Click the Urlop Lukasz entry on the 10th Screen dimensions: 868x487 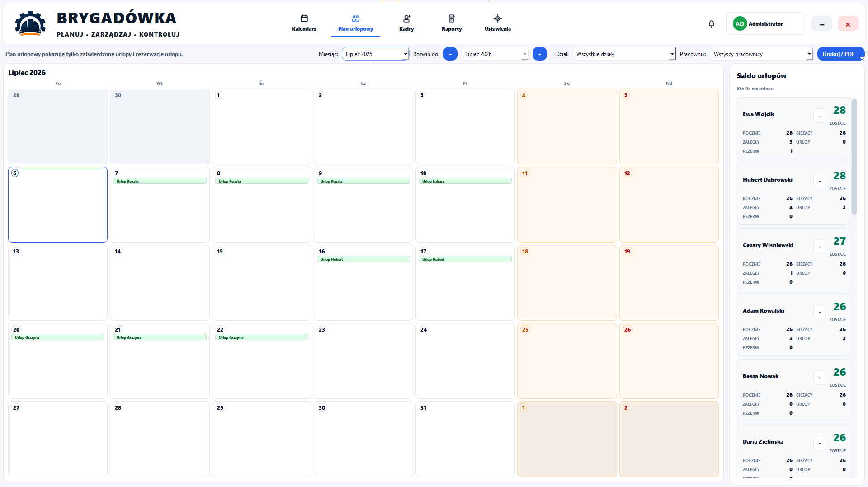465,181
